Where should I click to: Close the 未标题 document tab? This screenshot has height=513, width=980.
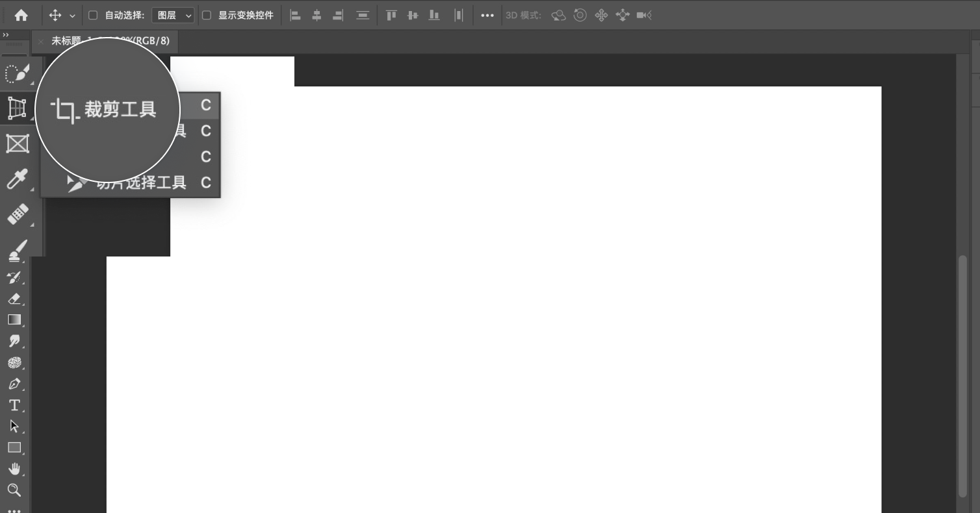(41, 41)
